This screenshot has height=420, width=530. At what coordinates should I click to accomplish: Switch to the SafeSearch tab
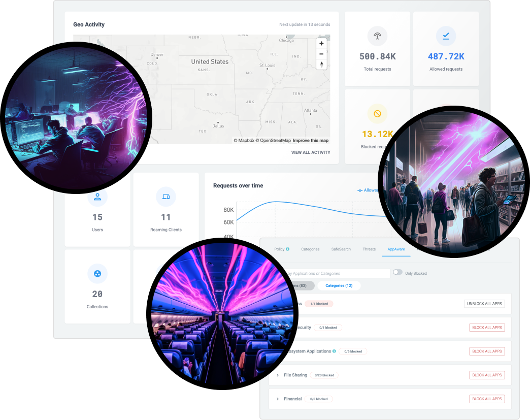coord(341,249)
